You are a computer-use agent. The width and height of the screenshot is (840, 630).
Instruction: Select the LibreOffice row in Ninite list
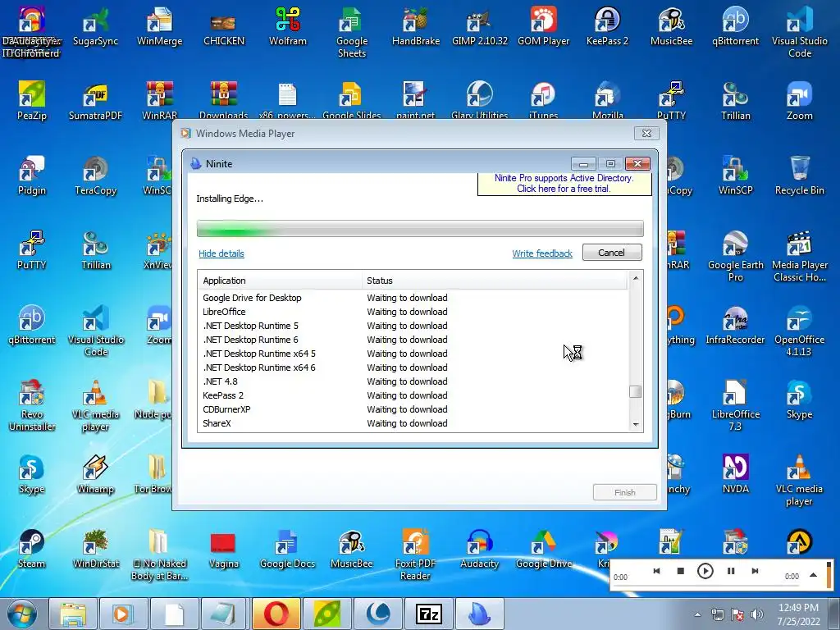coord(413,312)
